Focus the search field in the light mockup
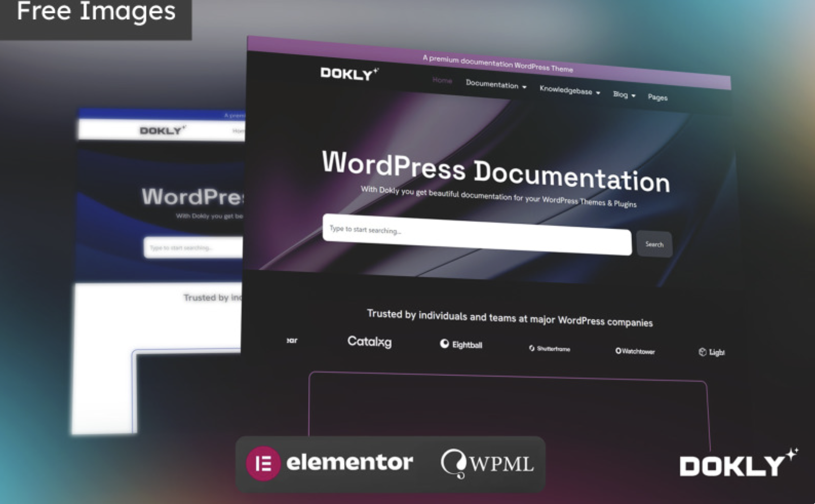This screenshot has width=815, height=504. click(193, 247)
